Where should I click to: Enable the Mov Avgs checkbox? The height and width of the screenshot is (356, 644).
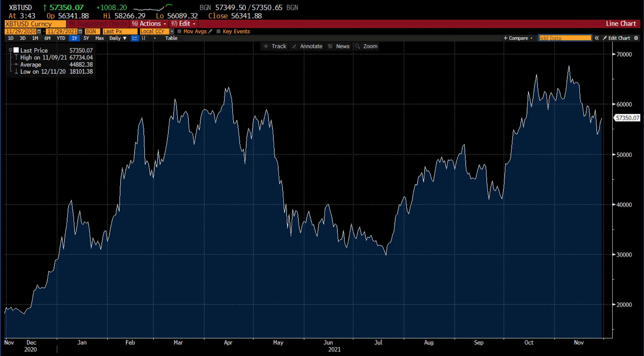[x=180, y=31]
